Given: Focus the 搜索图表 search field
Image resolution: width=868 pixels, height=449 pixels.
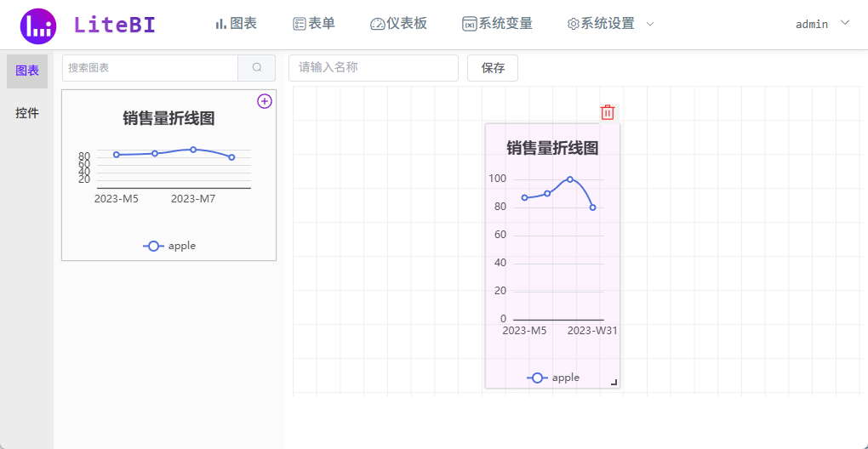Looking at the screenshot, I should pyautogui.click(x=150, y=68).
